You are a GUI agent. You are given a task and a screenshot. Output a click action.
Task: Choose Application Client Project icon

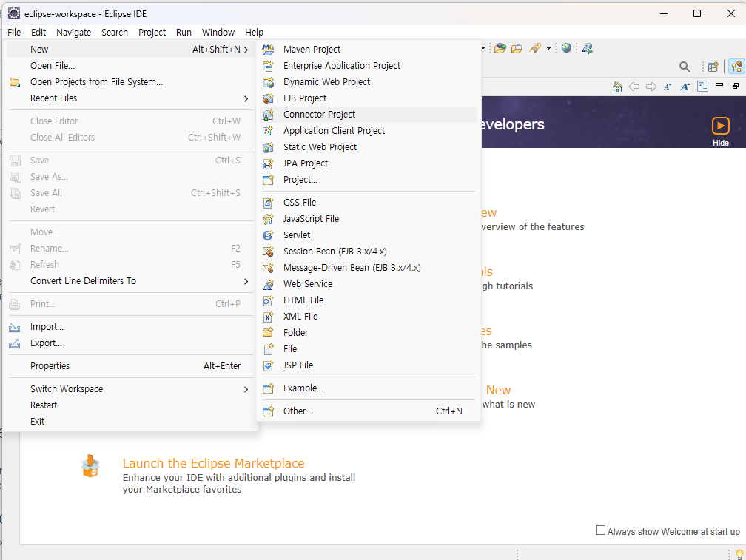click(269, 131)
